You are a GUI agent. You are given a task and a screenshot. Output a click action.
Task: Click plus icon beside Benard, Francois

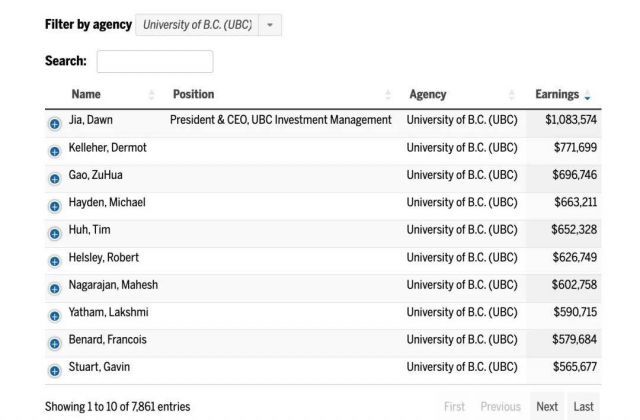click(54, 343)
